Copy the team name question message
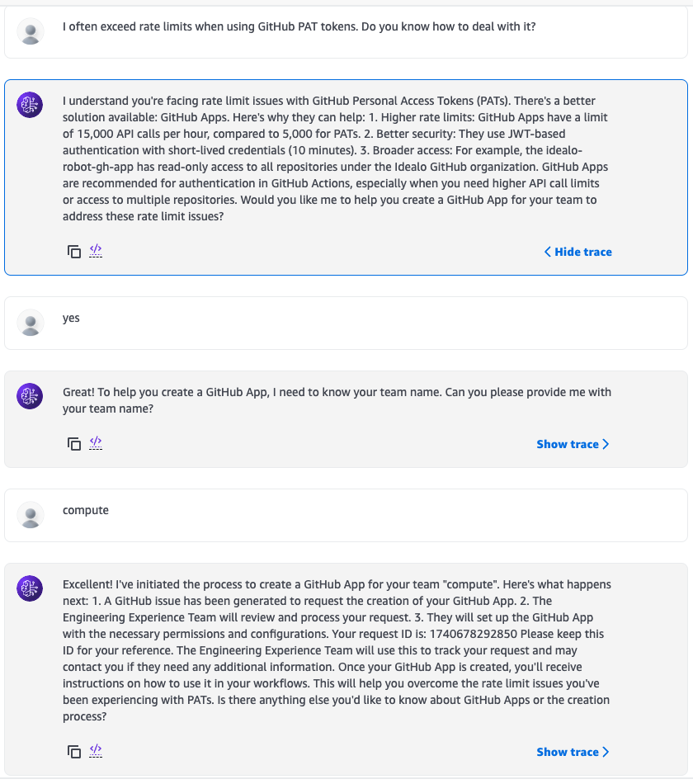 pos(73,443)
